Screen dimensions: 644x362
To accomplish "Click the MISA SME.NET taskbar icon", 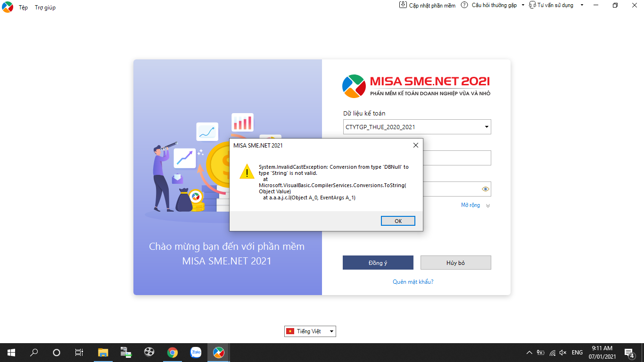I will 218,353.
